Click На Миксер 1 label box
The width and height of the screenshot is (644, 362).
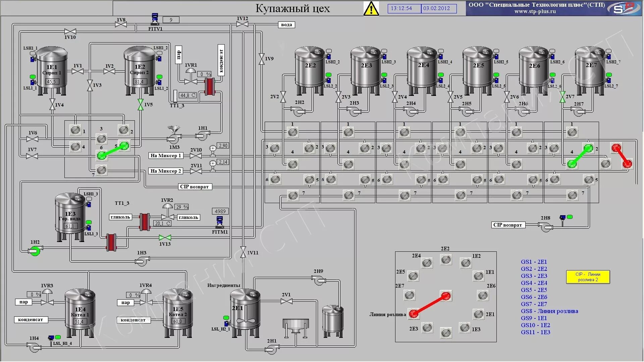[x=166, y=156]
